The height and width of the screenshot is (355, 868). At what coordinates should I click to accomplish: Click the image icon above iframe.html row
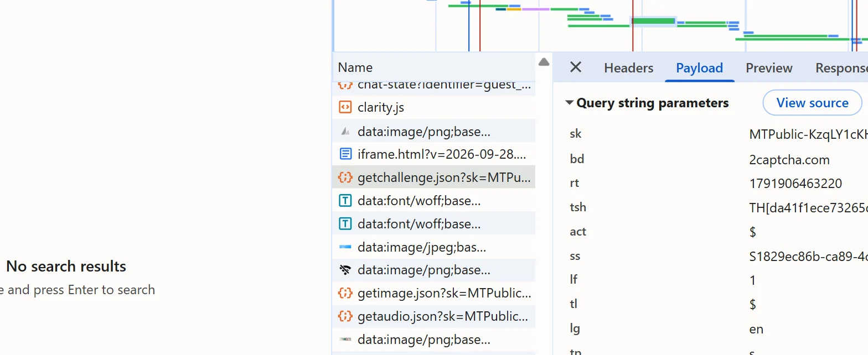pyautogui.click(x=345, y=132)
